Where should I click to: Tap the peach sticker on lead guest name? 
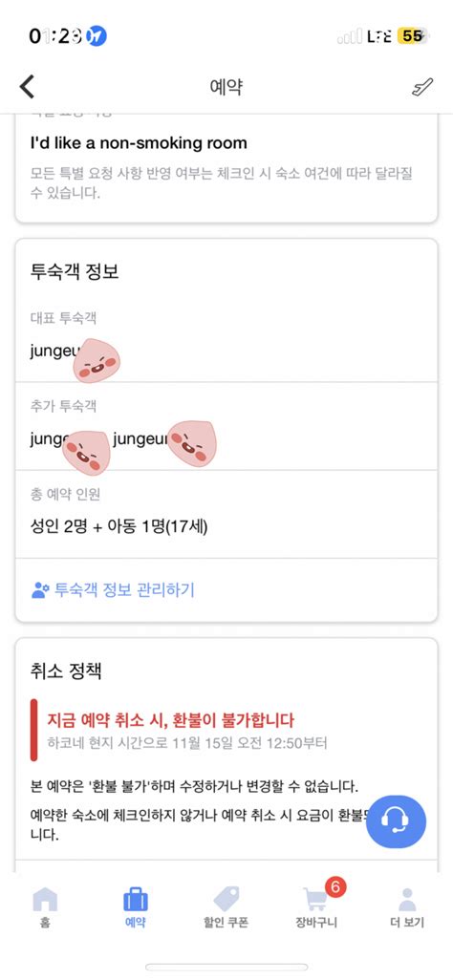[x=97, y=360]
